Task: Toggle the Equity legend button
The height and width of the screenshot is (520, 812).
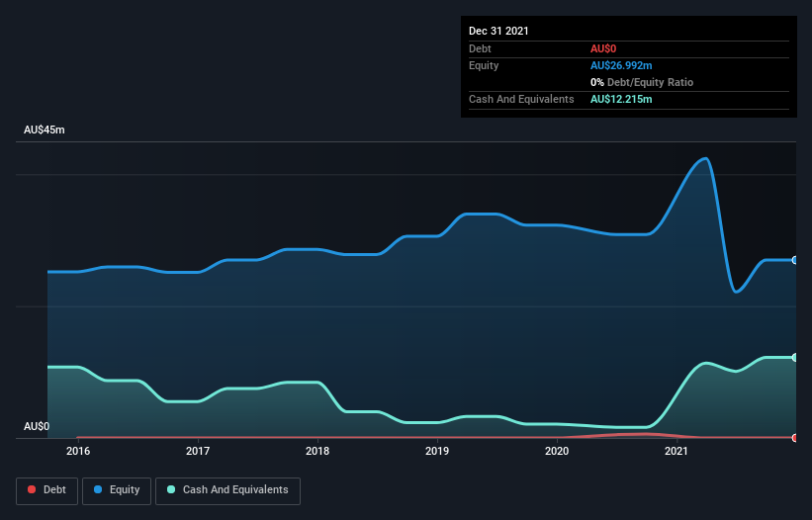Action: pos(117,489)
